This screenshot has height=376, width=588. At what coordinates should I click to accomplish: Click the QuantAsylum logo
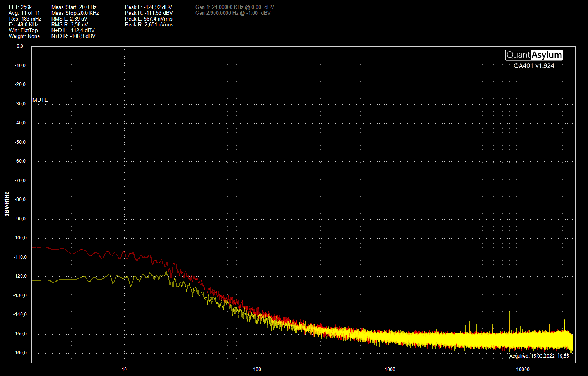(x=534, y=55)
